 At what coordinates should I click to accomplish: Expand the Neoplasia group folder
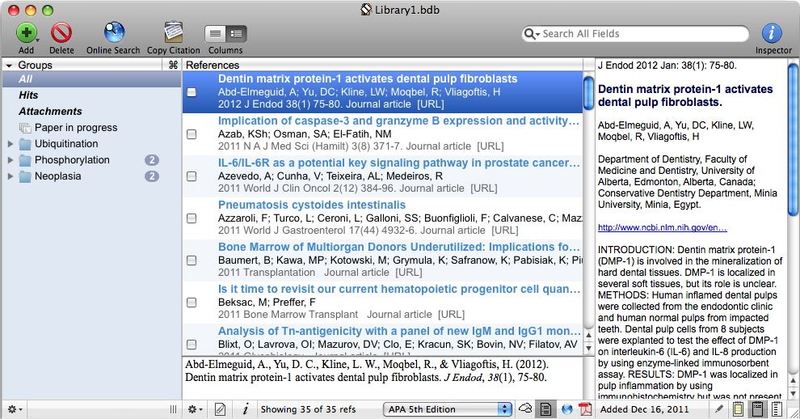pos(11,176)
